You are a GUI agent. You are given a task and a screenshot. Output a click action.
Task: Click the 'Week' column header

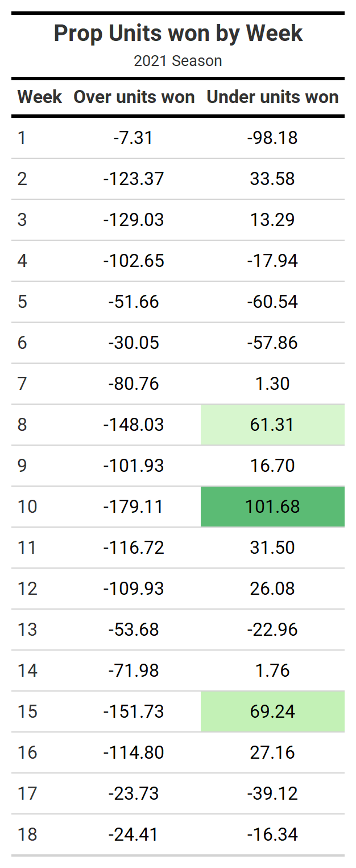point(39,97)
